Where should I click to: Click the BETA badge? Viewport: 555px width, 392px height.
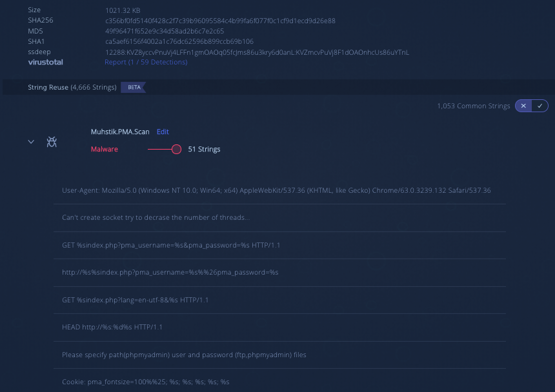[134, 87]
